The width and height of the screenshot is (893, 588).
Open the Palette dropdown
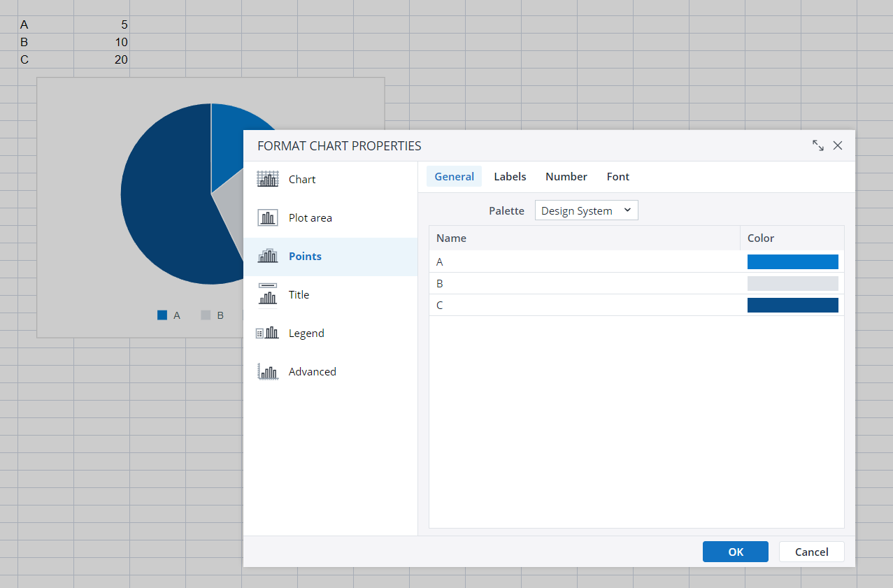pos(586,210)
